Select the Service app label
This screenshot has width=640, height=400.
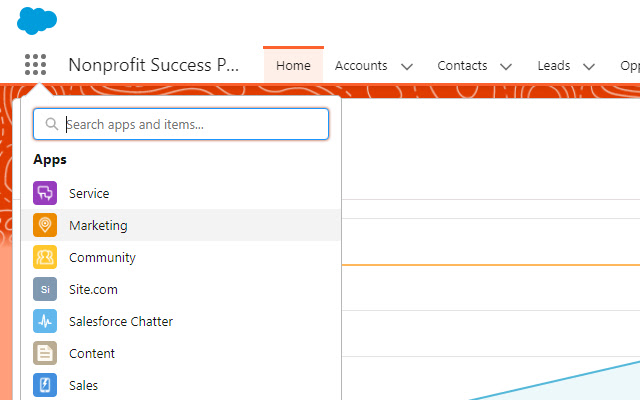(x=89, y=193)
